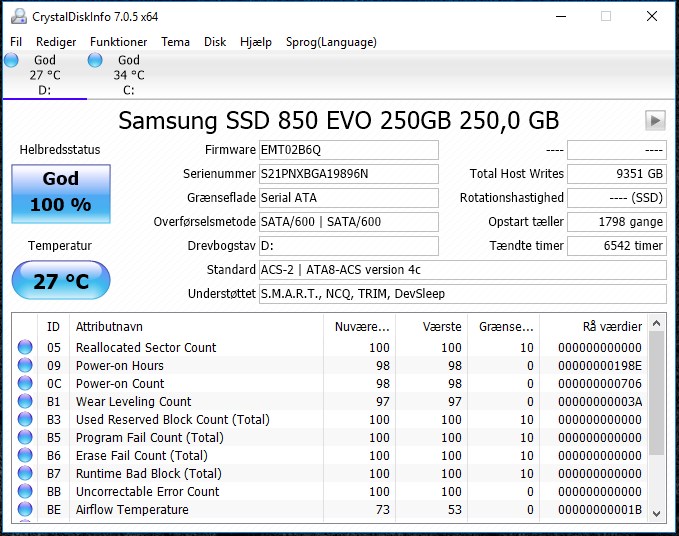
Task: Click the Nuvære... column header
Action: (359, 326)
